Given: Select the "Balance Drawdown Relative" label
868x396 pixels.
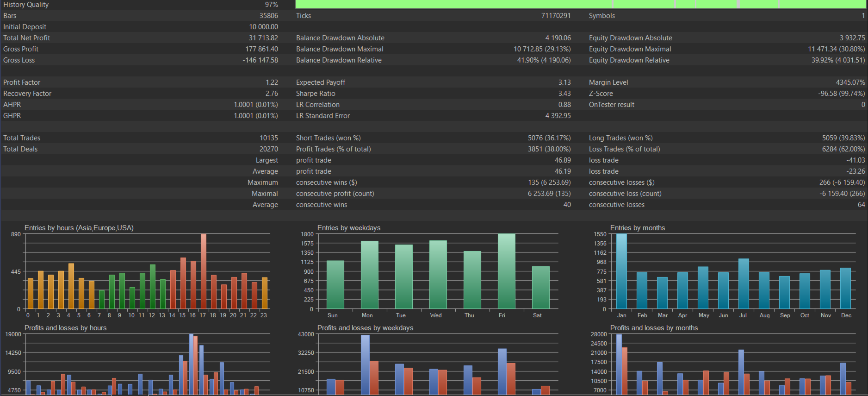Looking at the screenshot, I should [x=339, y=60].
